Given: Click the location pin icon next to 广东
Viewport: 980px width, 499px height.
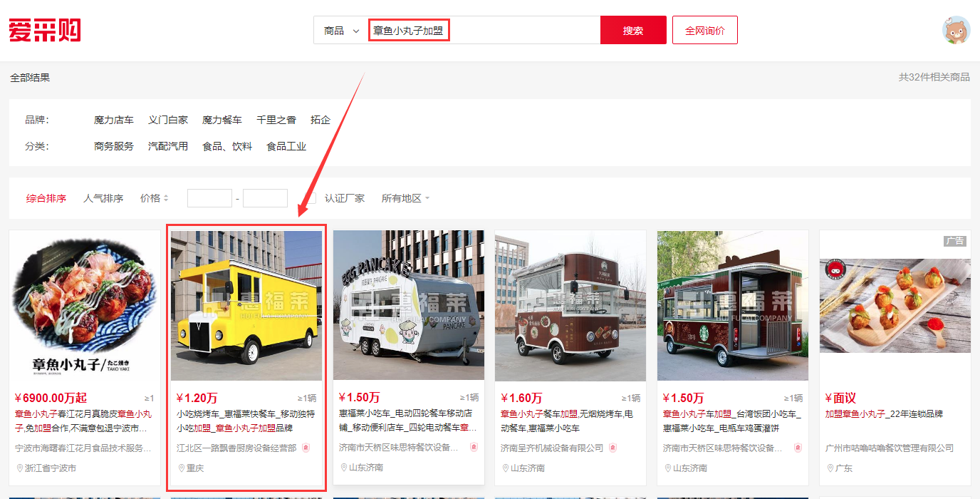Looking at the screenshot, I should [x=830, y=468].
